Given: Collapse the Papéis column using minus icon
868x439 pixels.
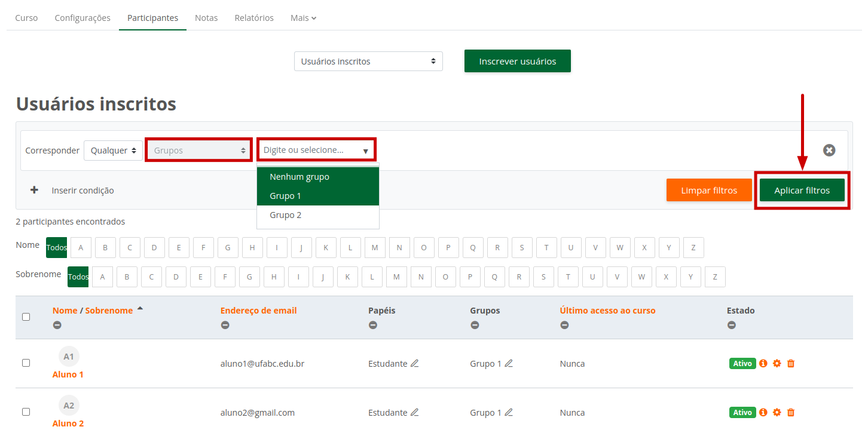Looking at the screenshot, I should tap(372, 325).
